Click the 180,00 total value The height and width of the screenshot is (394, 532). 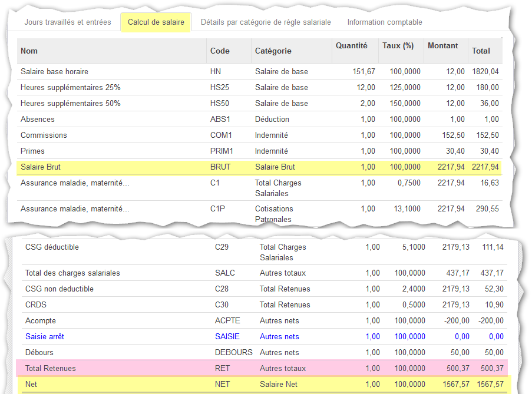(x=487, y=88)
